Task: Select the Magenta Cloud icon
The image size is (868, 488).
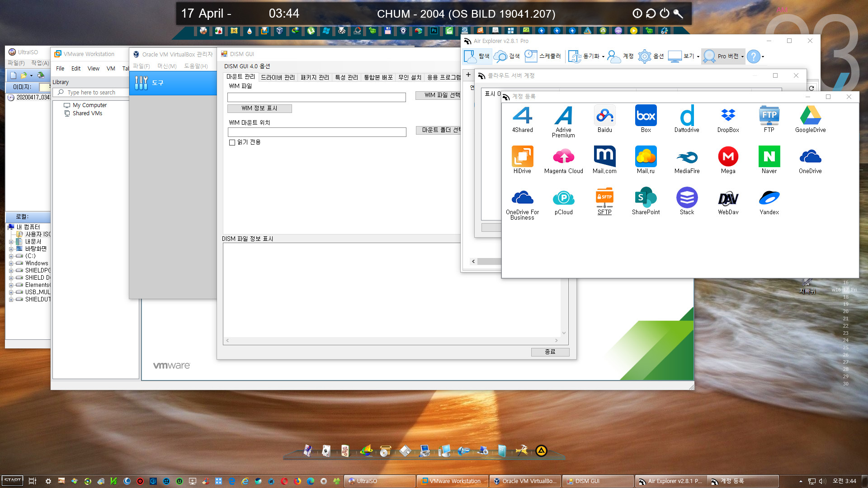Action: pos(563,160)
